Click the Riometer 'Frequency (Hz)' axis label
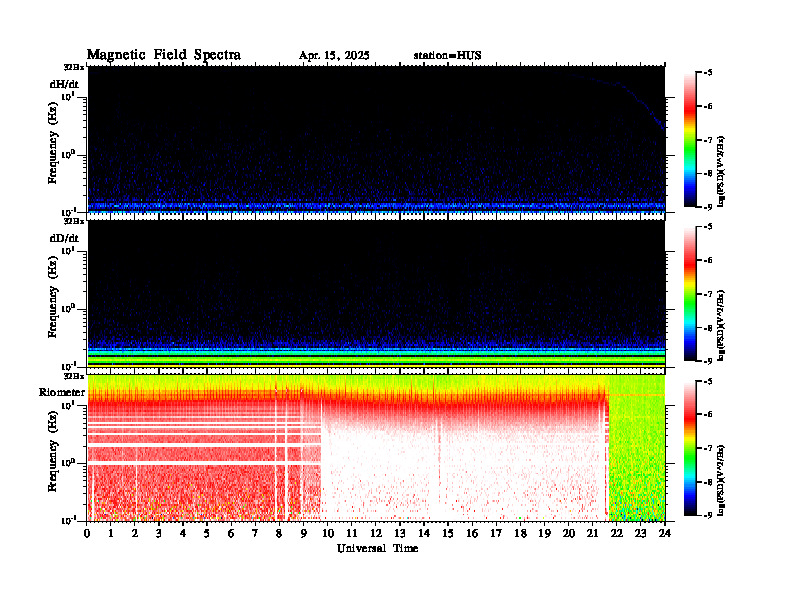792x612 pixels. (53, 453)
